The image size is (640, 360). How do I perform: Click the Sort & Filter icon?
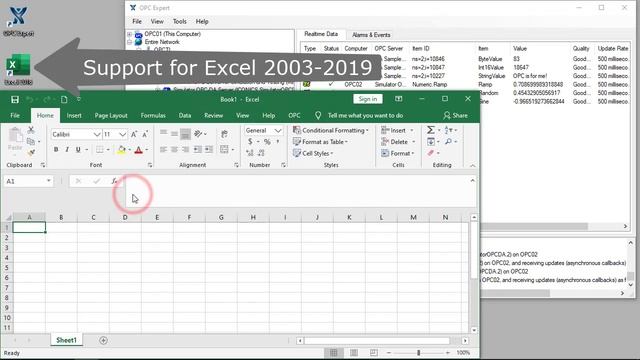click(448, 130)
